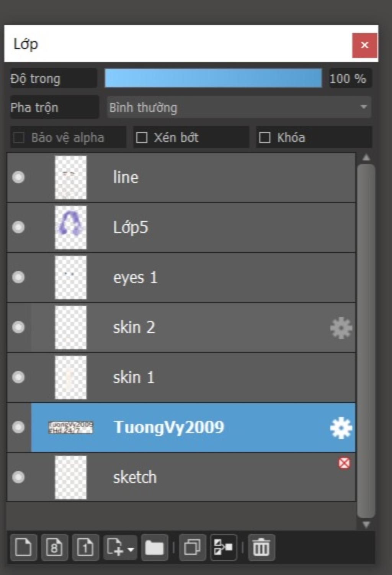This screenshot has height=575, width=392.
Task: Enable the Xén bớt clipping checkbox
Action: (x=142, y=137)
